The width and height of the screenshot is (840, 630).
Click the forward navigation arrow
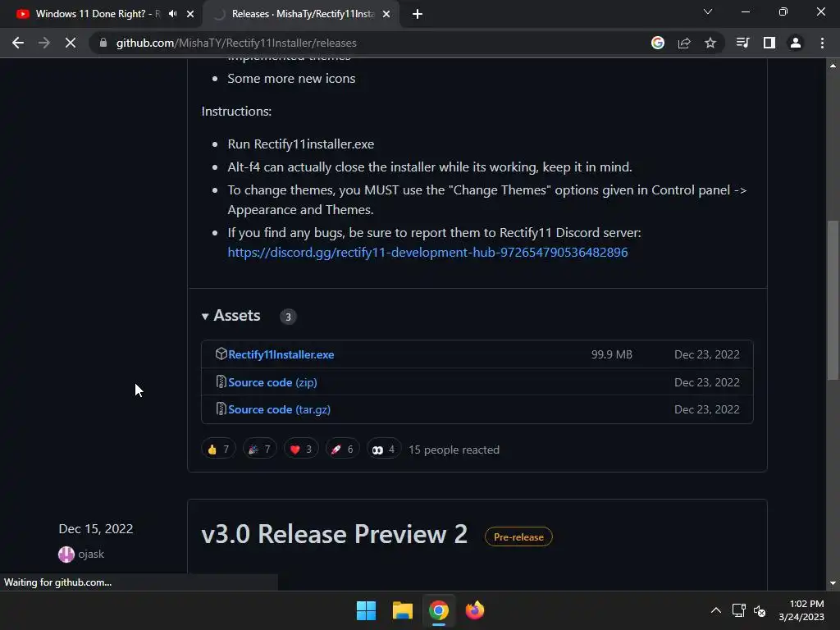[44, 43]
